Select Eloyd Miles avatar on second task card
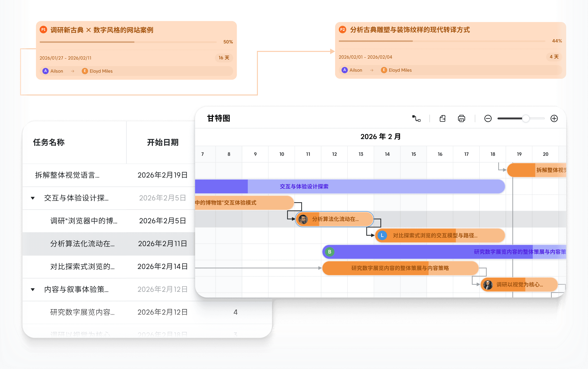Image resolution: width=588 pixels, height=369 pixels. pos(384,70)
